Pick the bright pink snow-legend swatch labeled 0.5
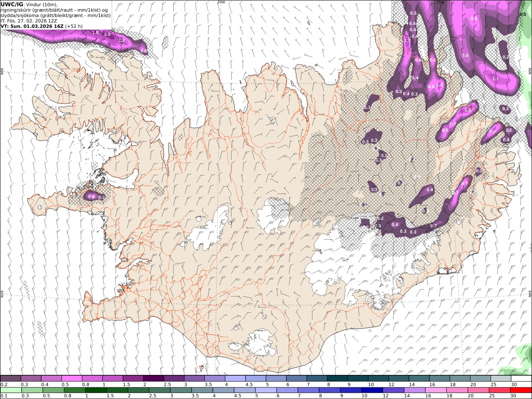This screenshot has height=399, width=532. 71,379
